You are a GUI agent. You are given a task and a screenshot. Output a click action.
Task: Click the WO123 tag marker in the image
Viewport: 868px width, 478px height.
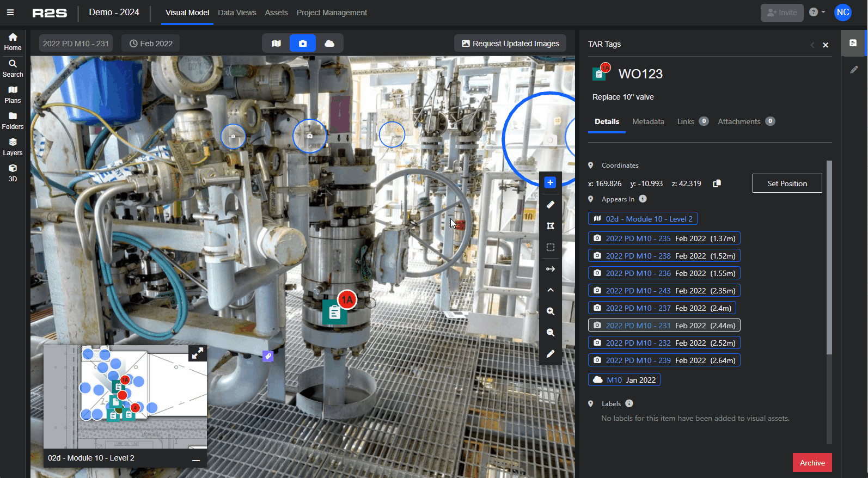[335, 312]
